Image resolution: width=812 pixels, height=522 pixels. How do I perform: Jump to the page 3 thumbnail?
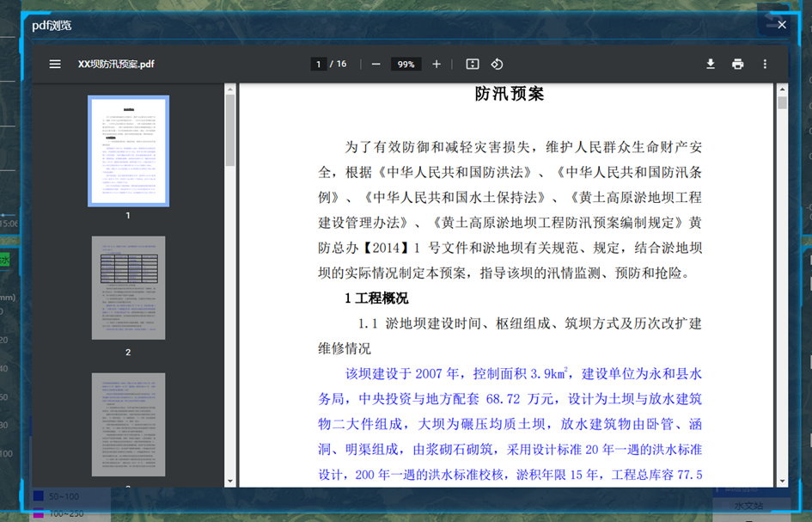(128, 425)
